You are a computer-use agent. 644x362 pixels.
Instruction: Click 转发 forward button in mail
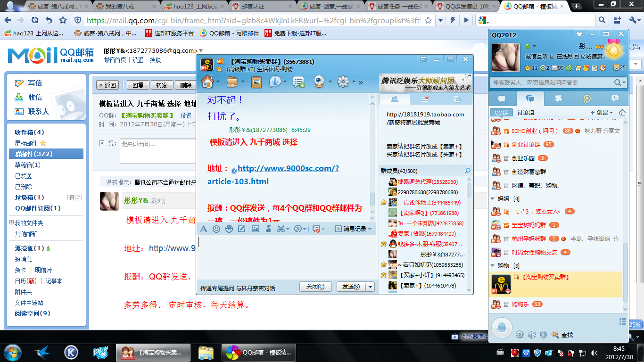tap(162, 85)
